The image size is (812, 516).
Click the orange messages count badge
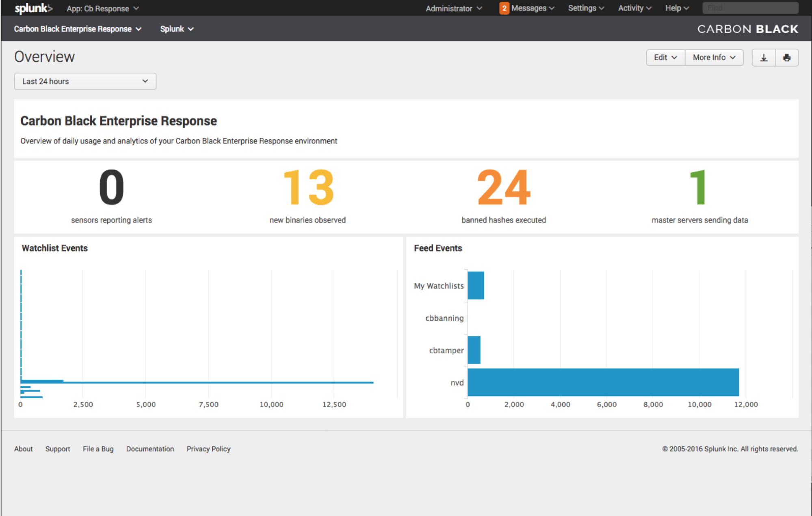coord(504,8)
